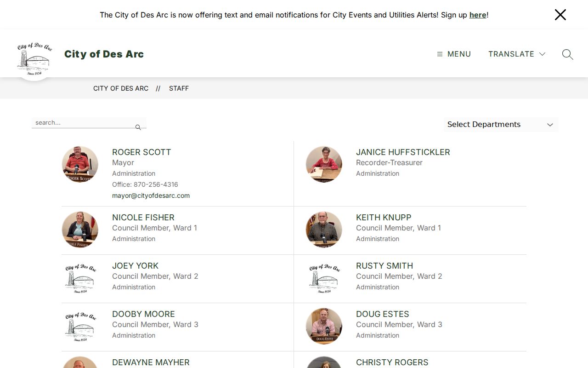Open the site search magnifier icon in header
588x368 pixels.
pyautogui.click(x=567, y=54)
